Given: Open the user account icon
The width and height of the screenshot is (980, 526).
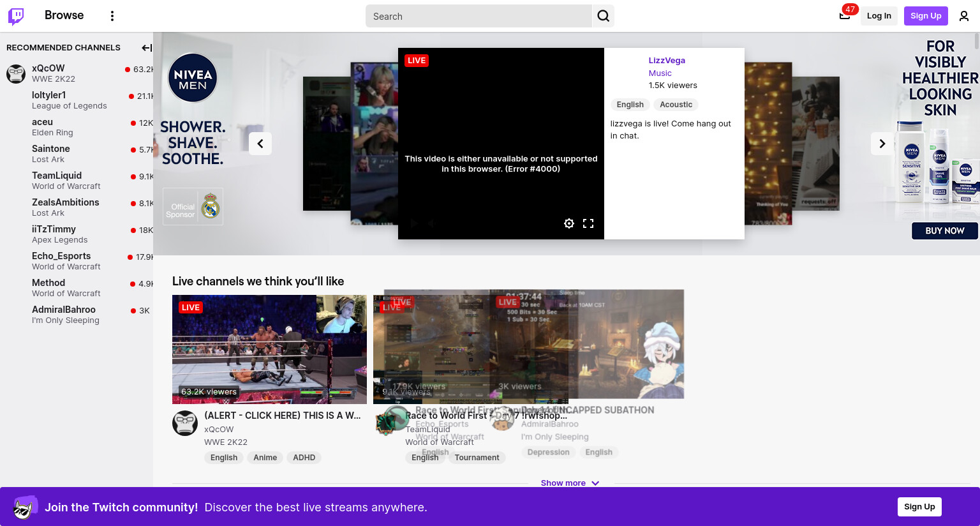Looking at the screenshot, I should coord(964,16).
